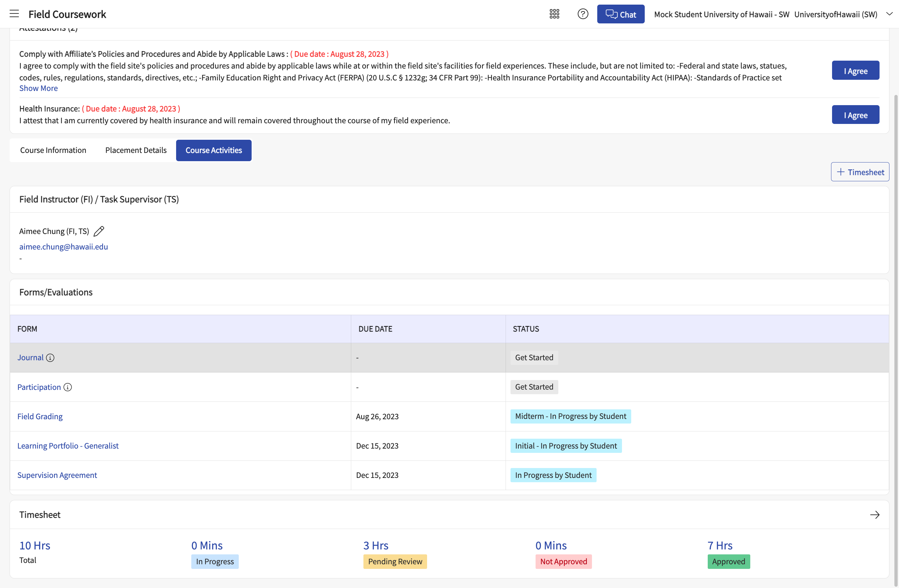Open the Field Grading form
Viewport: 899px width, 588px height.
(x=40, y=416)
